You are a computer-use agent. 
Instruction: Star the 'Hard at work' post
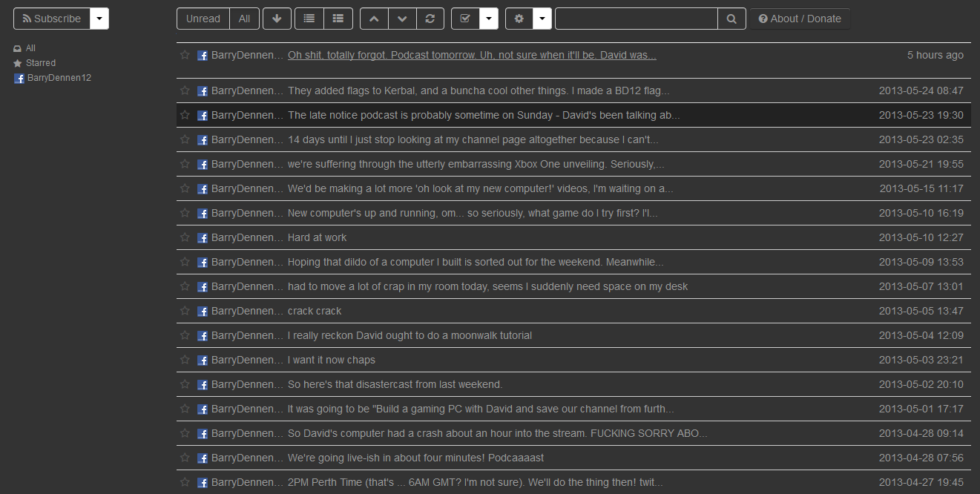185,237
